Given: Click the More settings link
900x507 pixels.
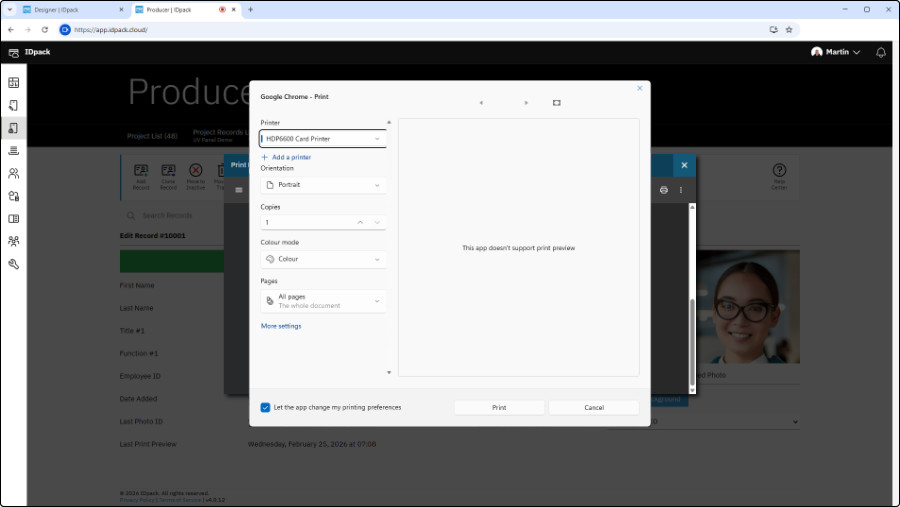Looking at the screenshot, I should (x=281, y=326).
